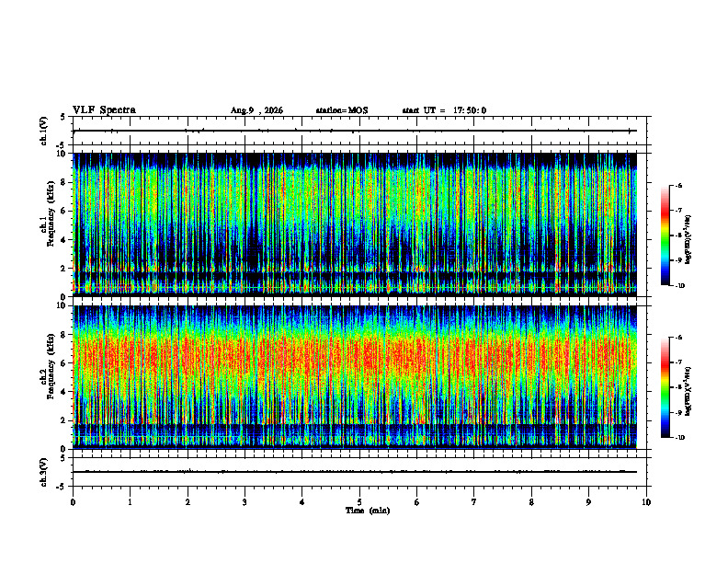
Task: Click the ch.1 spectrogram panel
Action: pos(355,224)
